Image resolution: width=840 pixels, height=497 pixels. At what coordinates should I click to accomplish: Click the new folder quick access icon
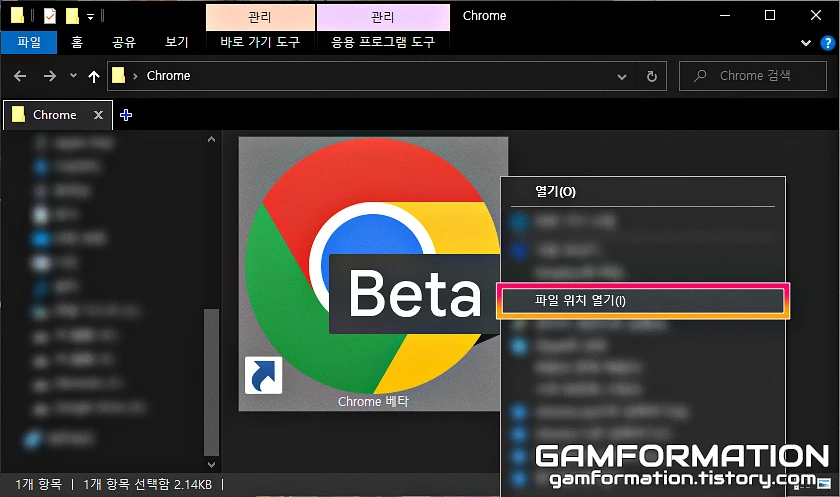(x=72, y=16)
